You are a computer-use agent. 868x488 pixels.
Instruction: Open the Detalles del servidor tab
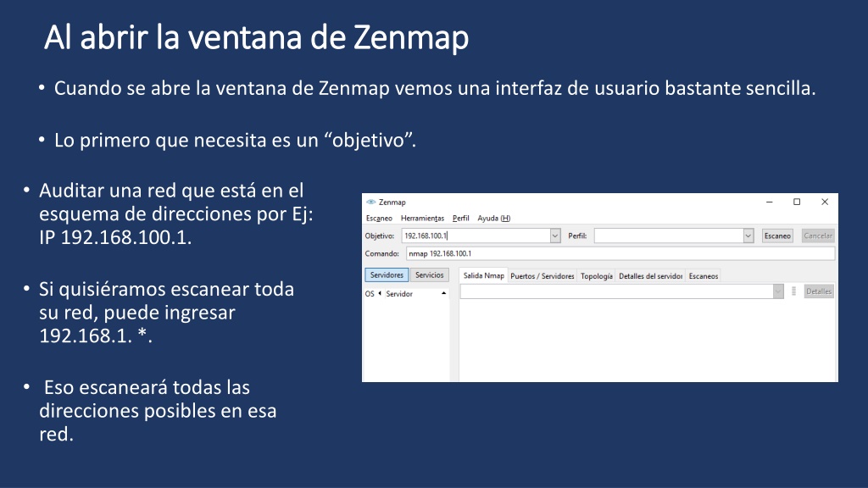tap(650, 276)
